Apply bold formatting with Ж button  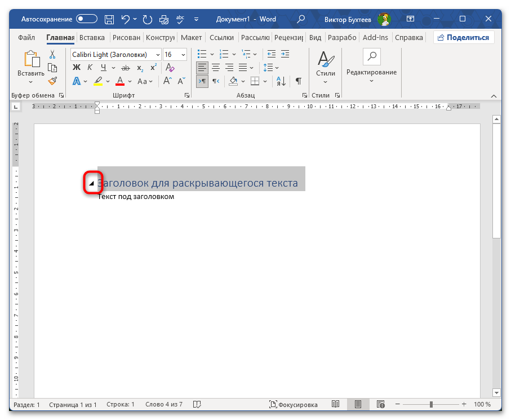pos(77,68)
